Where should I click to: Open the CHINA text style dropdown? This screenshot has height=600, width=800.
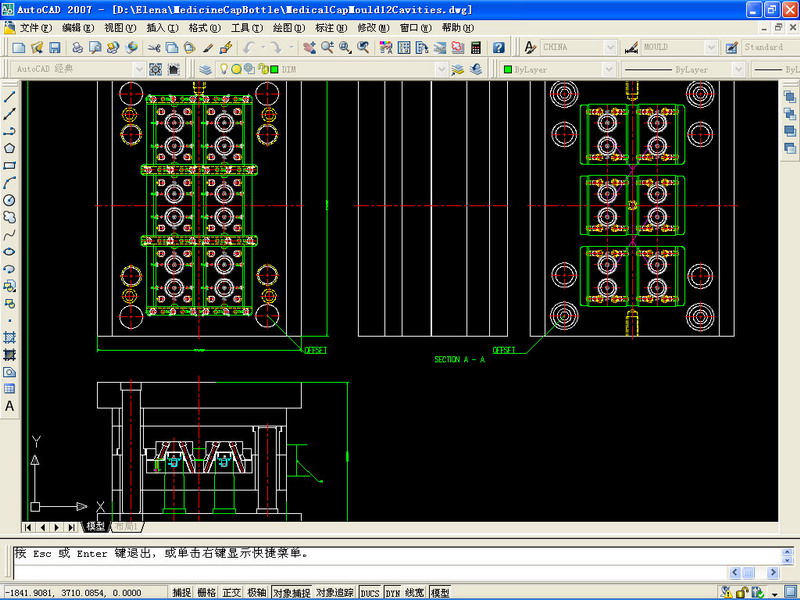pos(609,47)
